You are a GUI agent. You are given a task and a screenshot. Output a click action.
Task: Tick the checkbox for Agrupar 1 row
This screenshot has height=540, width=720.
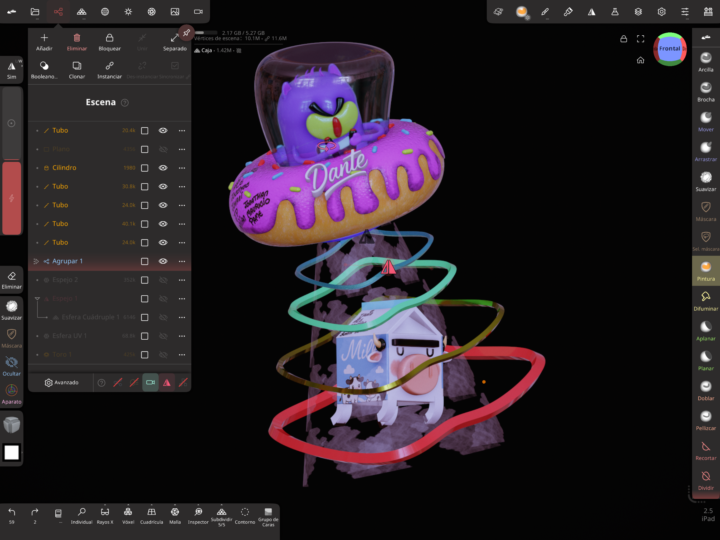(145, 261)
